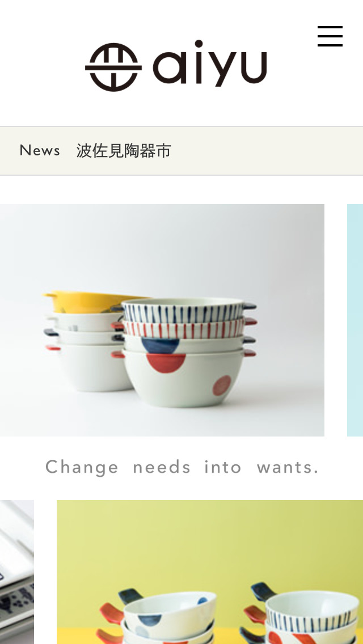The height and width of the screenshot is (644, 363).
Task: Click the red-striped bowl in the stack
Action: coord(184,328)
